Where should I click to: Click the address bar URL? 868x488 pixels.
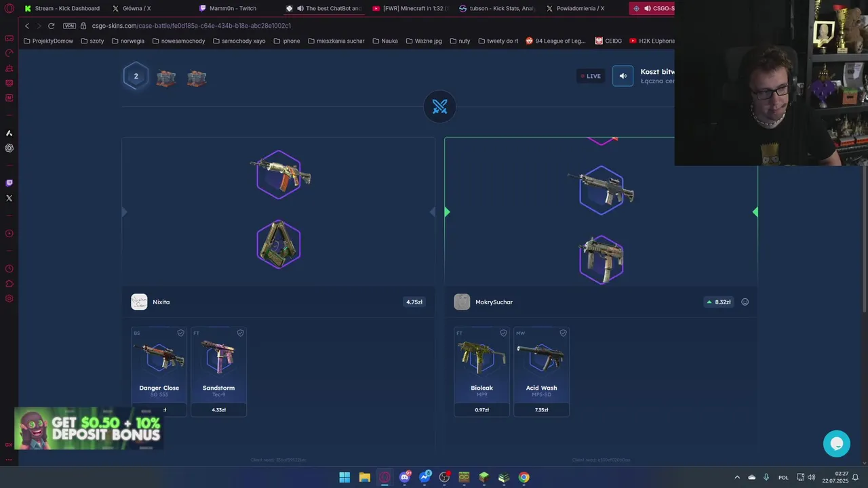pyautogui.click(x=191, y=26)
